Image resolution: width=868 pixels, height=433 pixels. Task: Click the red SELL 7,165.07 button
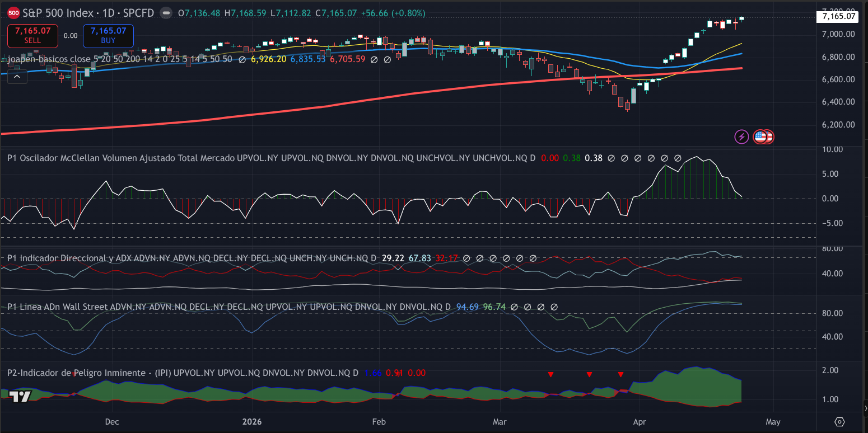32,36
